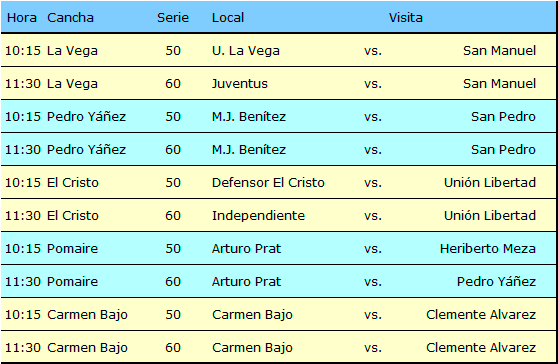Select series 50 in the Pedro Yáñez row

click(x=173, y=117)
